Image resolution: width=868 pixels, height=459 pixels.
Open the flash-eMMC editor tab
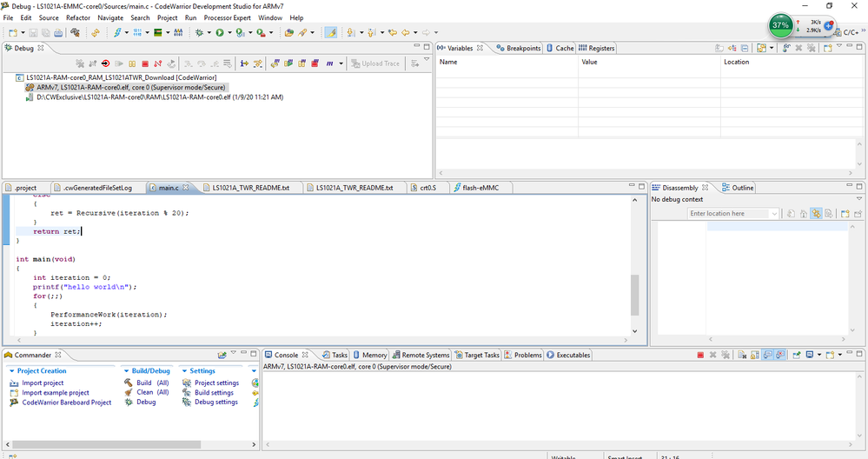tap(476, 188)
